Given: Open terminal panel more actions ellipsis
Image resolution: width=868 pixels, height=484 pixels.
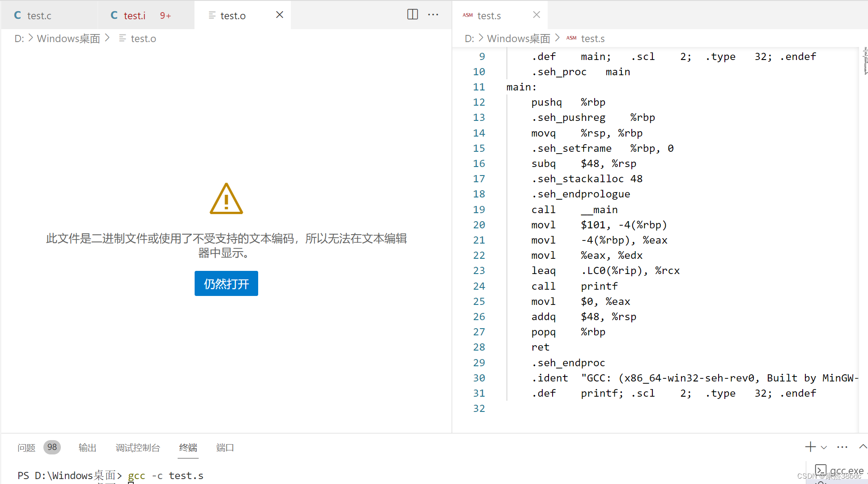Looking at the screenshot, I should click(x=842, y=447).
